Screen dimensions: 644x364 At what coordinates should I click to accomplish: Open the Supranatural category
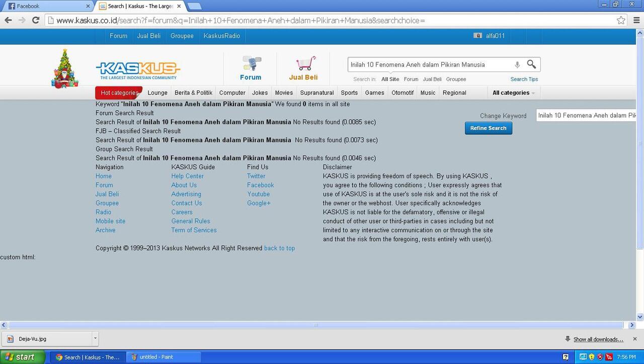(x=317, y=93)
